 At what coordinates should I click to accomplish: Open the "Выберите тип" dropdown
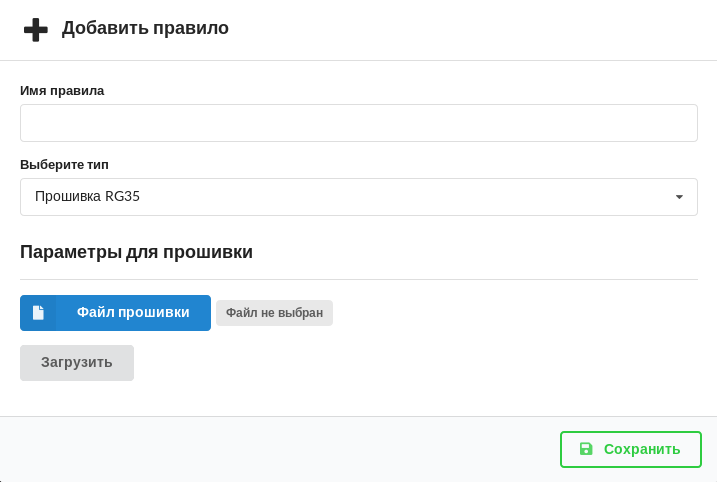358,197
